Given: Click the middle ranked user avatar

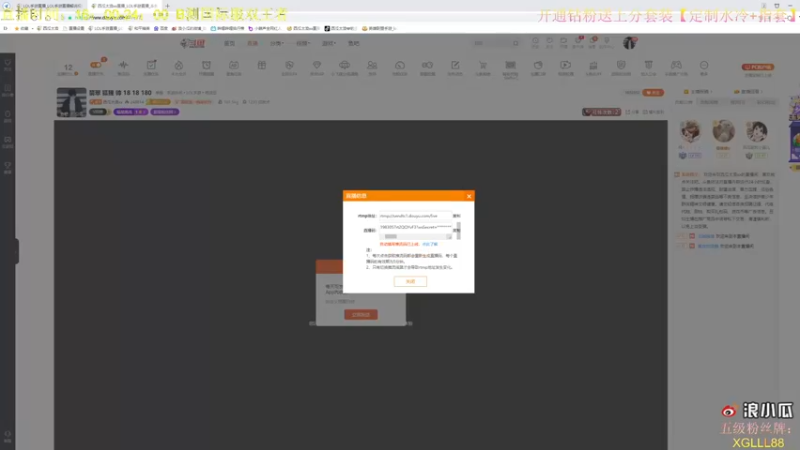Looking at the screenshot, I should click(723, 132).
